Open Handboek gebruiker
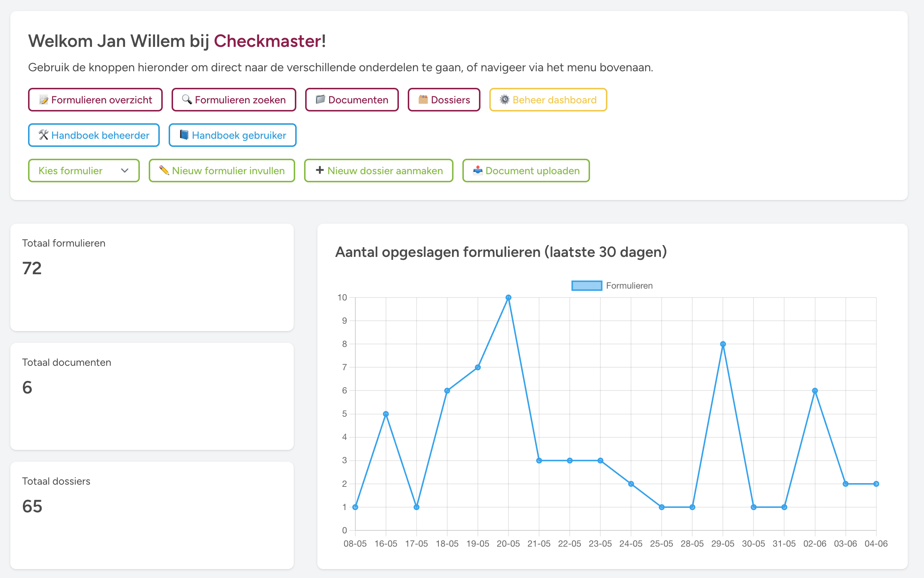Image resolution: width=924 pixels, height=578 pixels. coord(232,135)
